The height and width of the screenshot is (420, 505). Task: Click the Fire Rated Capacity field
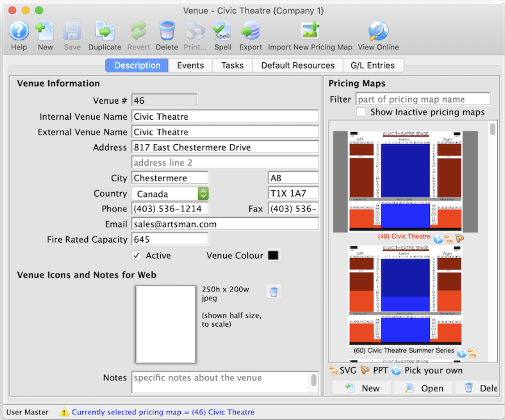(x=170, y=239)
